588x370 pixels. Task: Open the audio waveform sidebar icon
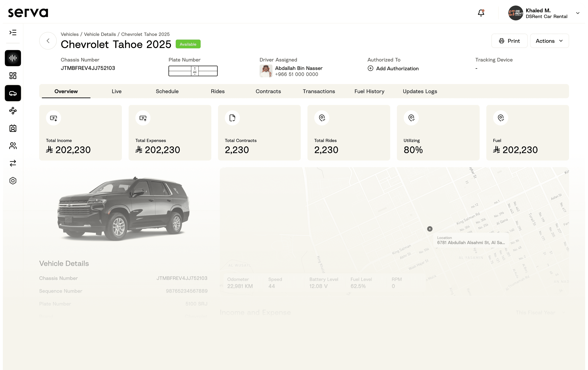13,58
